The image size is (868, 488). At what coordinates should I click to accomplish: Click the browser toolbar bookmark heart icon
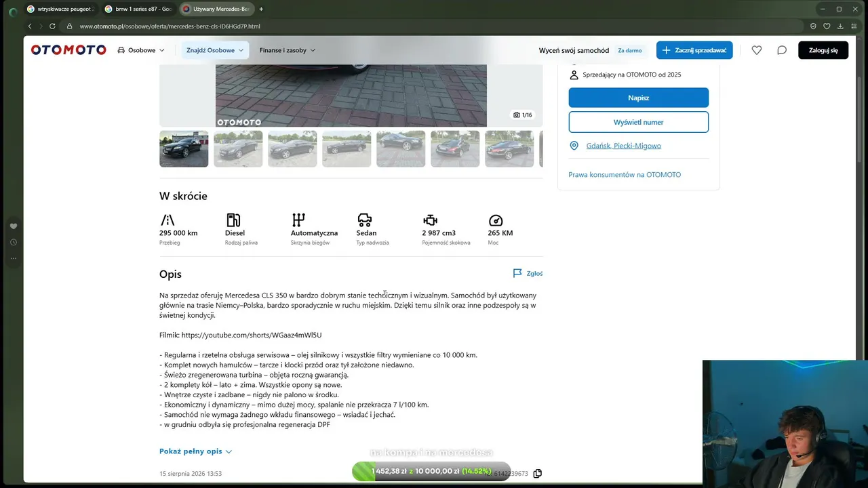827,26
